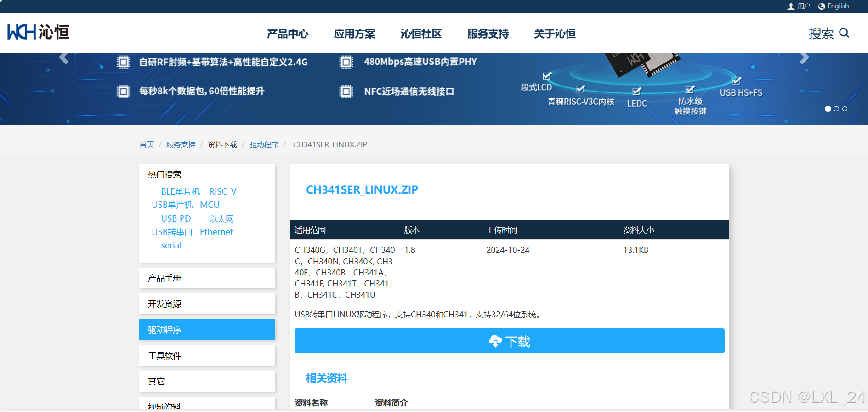This screenshot has width=868, height=412.
Task: Click the NFC近场通信无线接口 banner text
Action: click(x=409, y=92)
